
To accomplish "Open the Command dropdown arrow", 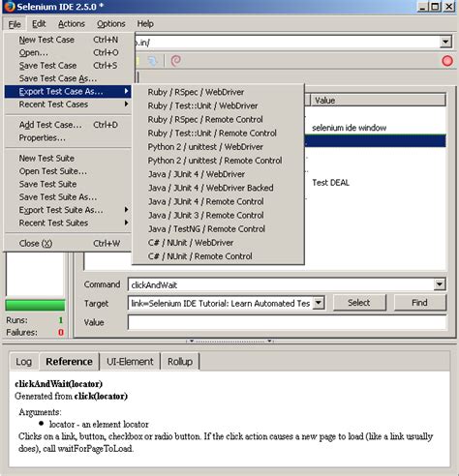I will coord(440,284).
